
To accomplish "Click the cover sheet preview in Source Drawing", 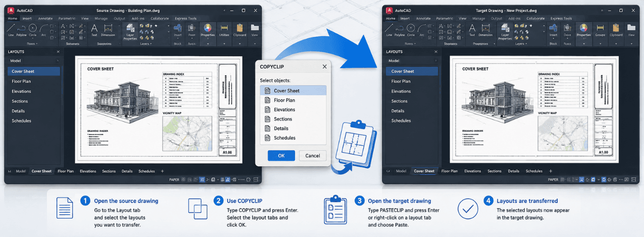I will [159, 110].
